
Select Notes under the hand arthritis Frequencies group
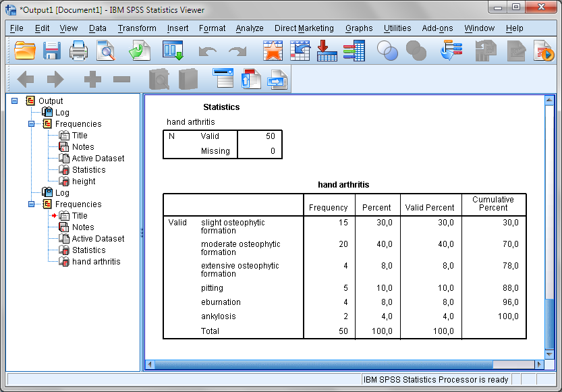[x=83, y=227]
